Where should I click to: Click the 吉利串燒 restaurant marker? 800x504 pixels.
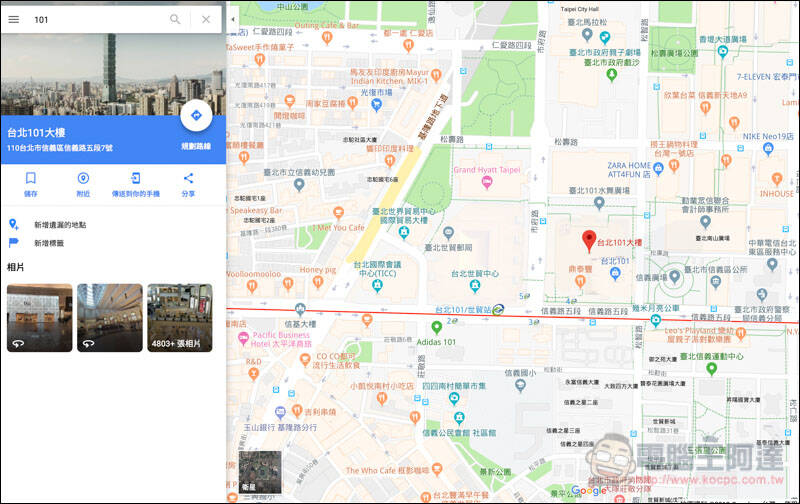coord(297,411)
